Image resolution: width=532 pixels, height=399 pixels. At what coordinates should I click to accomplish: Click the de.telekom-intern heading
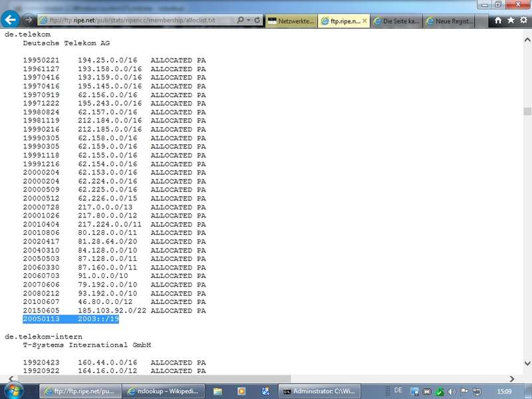click(x=43, y=336)
